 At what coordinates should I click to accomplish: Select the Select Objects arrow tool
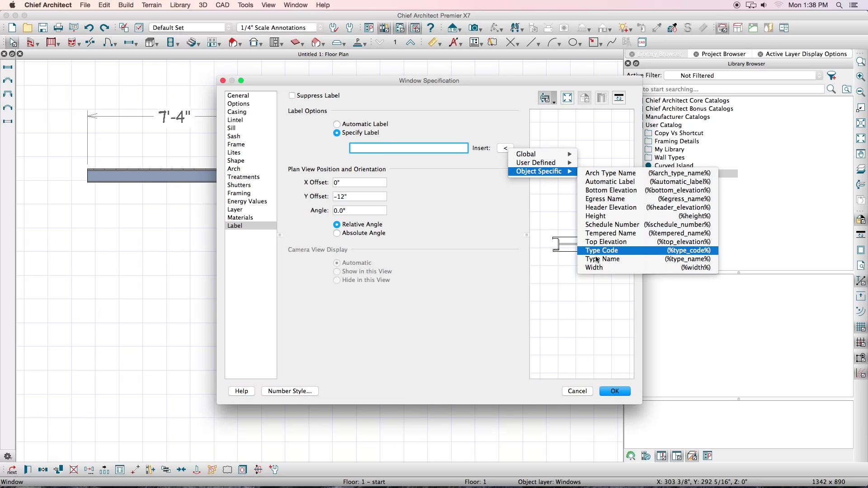(x=13, y=42)
